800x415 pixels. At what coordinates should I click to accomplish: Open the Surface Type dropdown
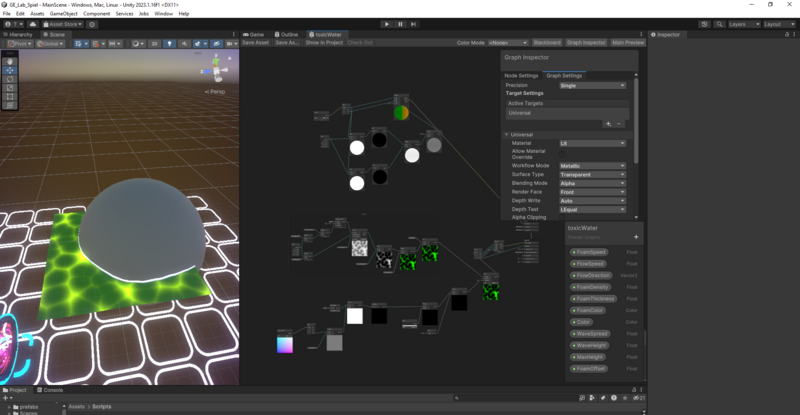pos(592,174)
